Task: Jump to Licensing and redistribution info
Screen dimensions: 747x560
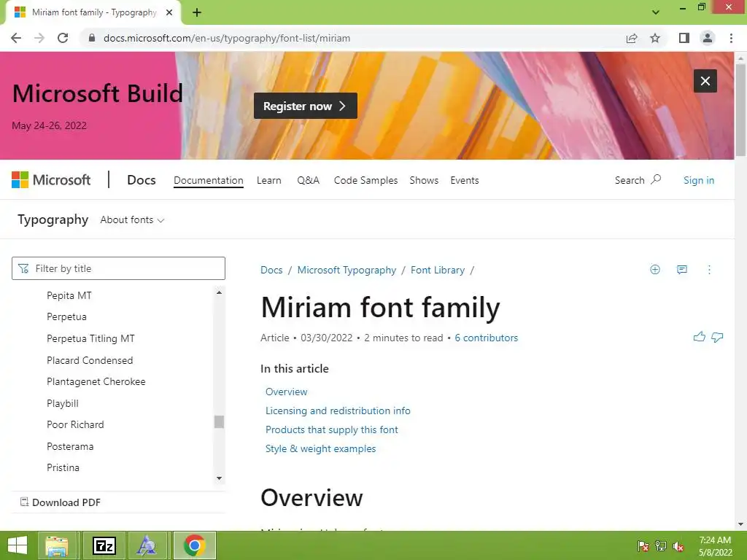Action: click(x=338, y=411)
